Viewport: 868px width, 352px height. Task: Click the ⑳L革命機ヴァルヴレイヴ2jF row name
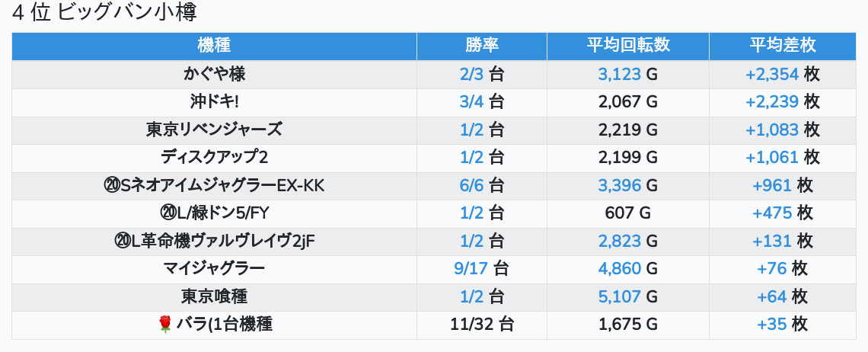[214, 241]
